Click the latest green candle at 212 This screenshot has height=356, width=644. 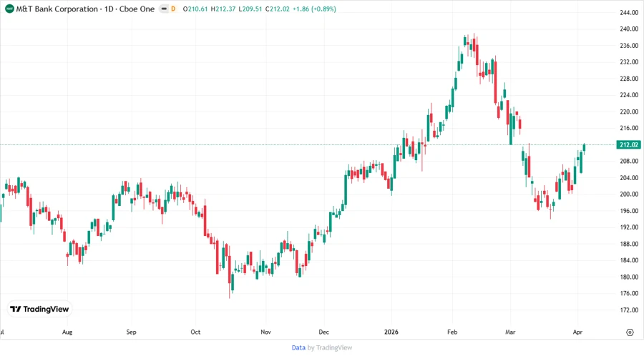point(584,148)
